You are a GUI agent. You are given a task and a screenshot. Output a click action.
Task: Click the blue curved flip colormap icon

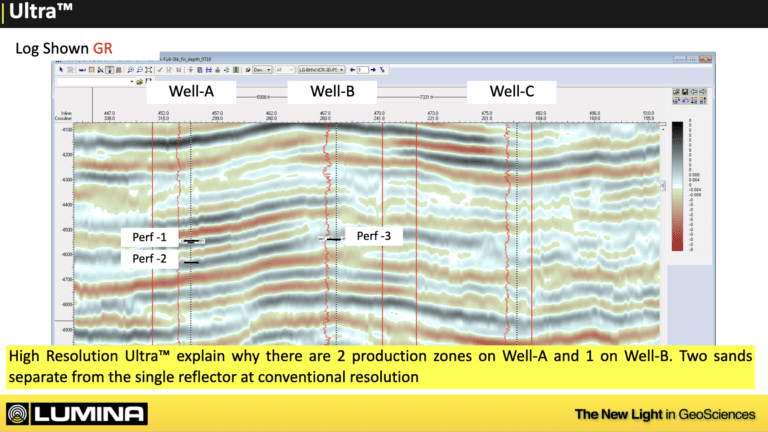(x=686, y=101)
